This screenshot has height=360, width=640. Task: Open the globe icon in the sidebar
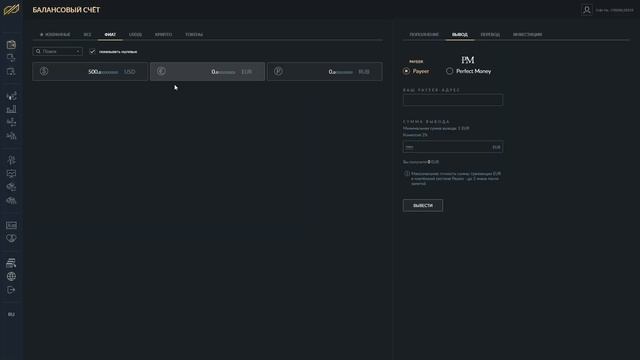(11, 276)
